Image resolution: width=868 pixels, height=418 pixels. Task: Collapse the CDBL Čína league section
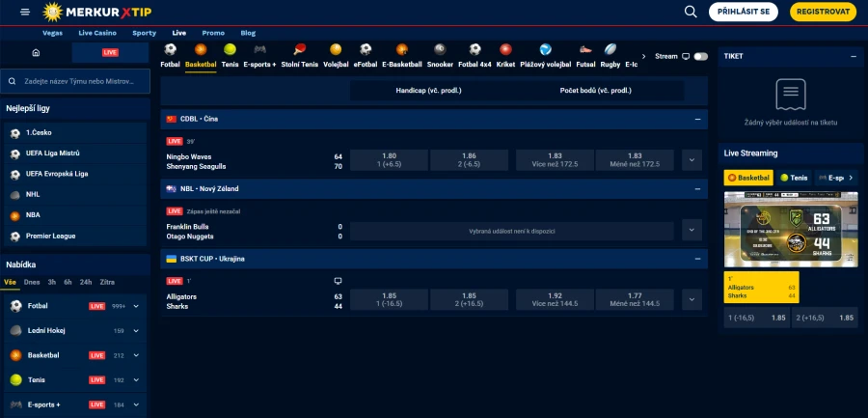pyautogui.click(x=697, y=119)
